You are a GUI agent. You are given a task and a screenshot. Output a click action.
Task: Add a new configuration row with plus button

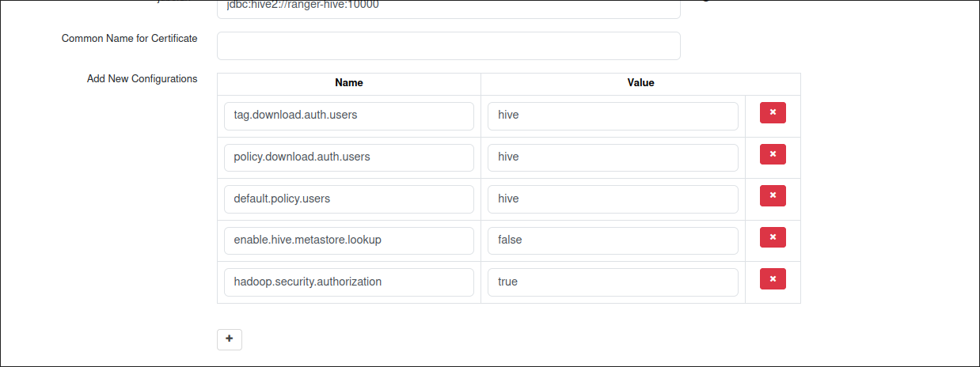tap(230, 339)
